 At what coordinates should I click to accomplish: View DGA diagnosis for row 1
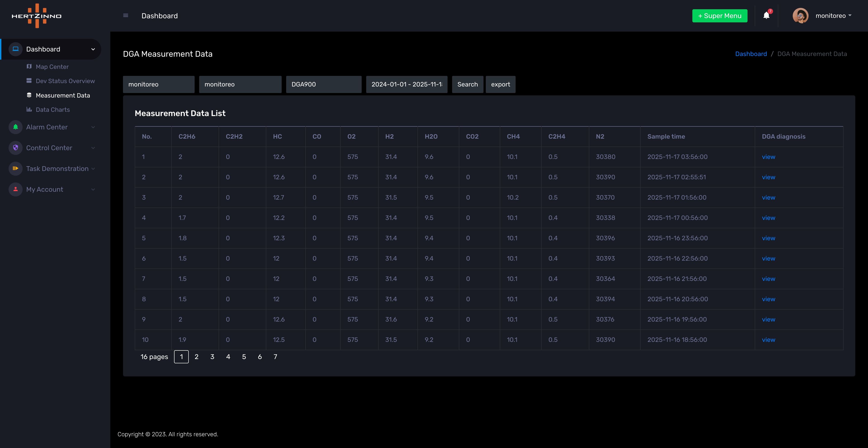point(769,157)
